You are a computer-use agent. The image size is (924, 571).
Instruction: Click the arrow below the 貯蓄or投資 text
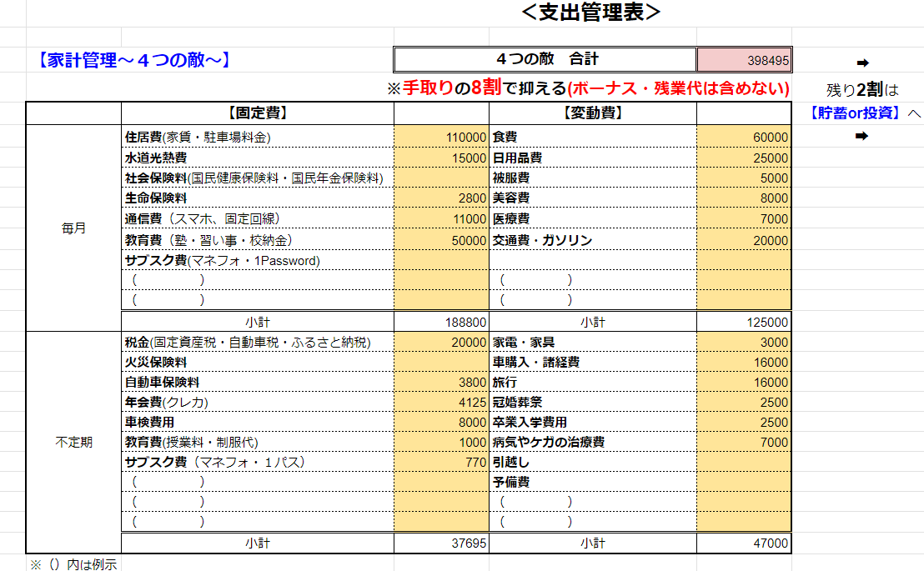[x=862, y=136]
